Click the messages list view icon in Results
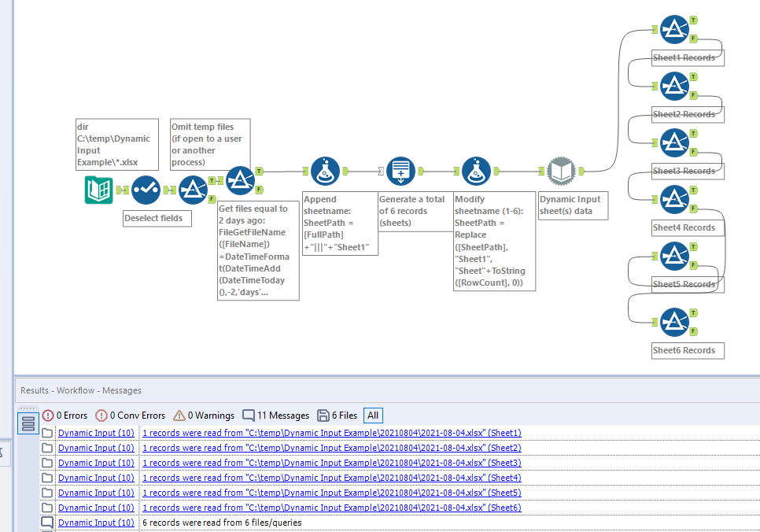The height and width of the screenshot is (532, 760). tap(28, 423)
